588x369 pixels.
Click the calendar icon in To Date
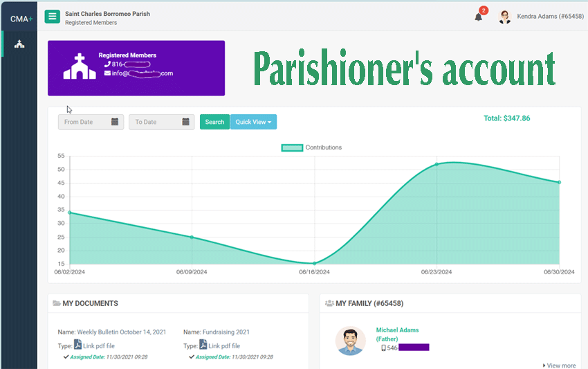tap(185, 122)
